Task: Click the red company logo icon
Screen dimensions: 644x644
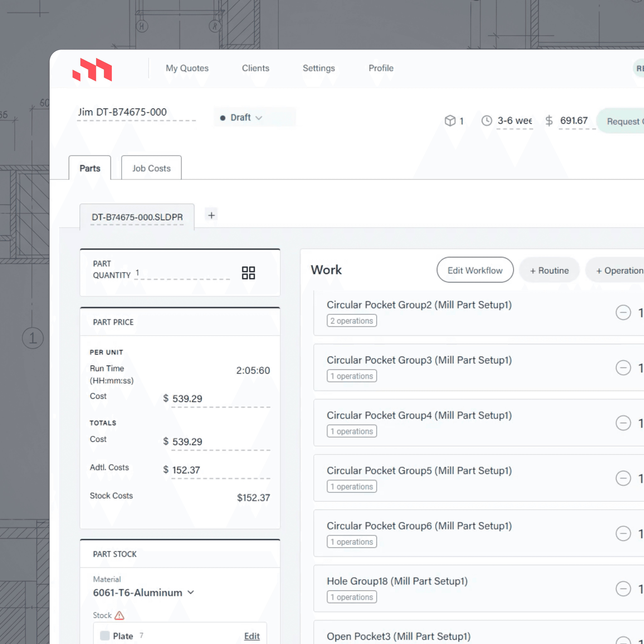Action: pyautogui.click(x=92, y=69)
